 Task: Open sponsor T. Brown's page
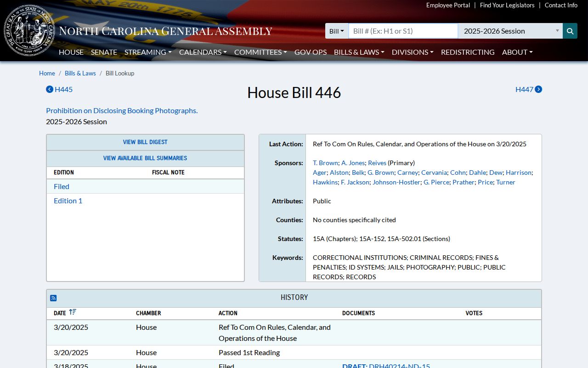(325, 163)
